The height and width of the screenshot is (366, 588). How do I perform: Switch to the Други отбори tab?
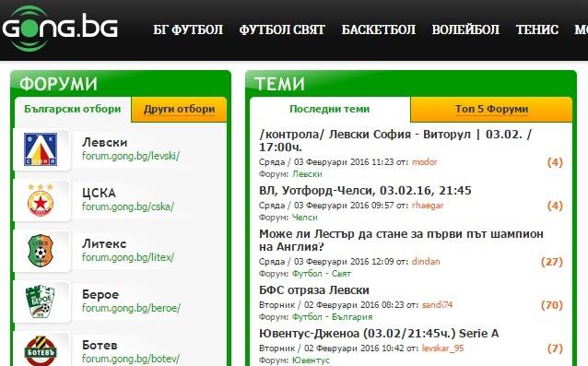[x=179, y=109]
